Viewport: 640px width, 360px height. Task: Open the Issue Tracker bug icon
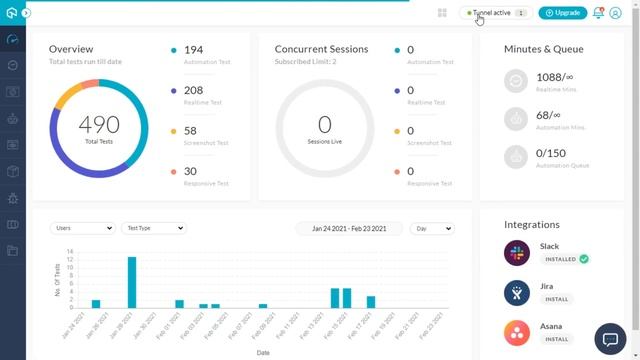click(13, 198)
